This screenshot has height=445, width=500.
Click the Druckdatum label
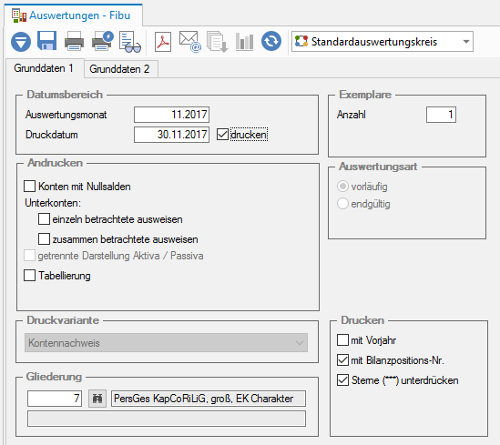52,135
